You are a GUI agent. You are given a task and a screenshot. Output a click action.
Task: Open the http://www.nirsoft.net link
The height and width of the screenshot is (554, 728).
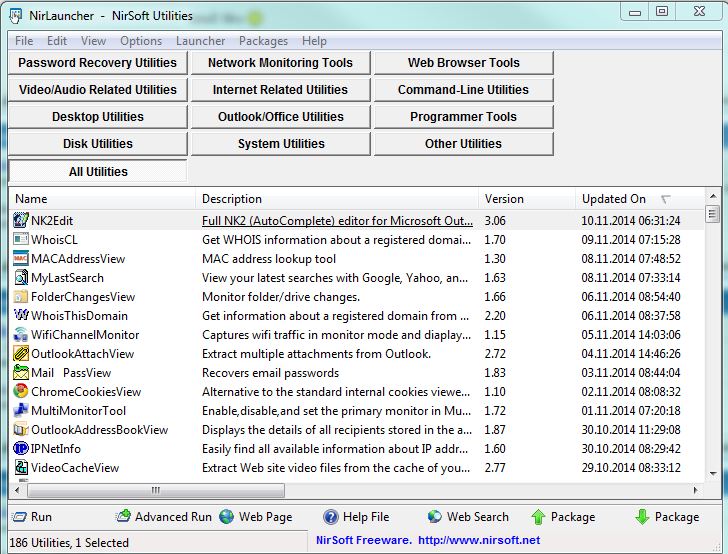[479, 540]
